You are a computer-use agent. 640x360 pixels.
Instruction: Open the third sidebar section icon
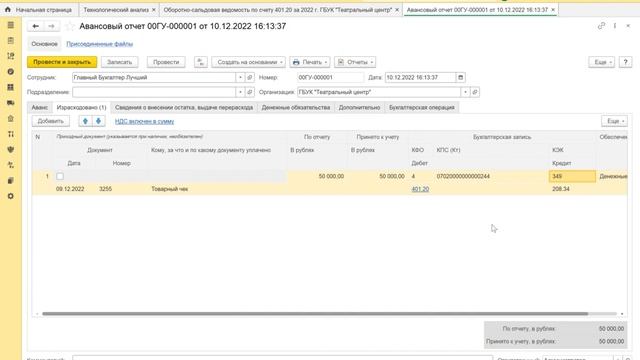(11, 56)
